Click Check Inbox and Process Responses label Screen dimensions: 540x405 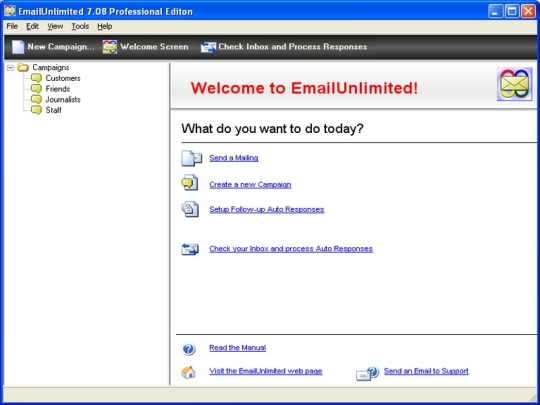click(293, 47)
